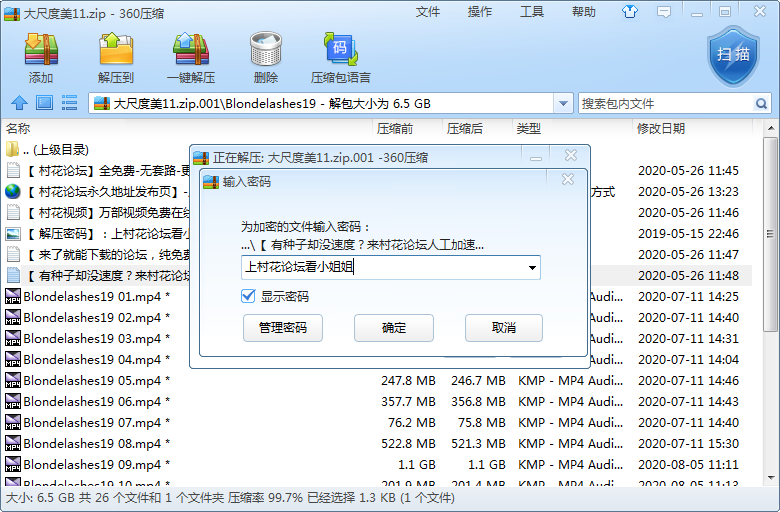Select the 【村花视频】万部视频 file row

[107, 213]
